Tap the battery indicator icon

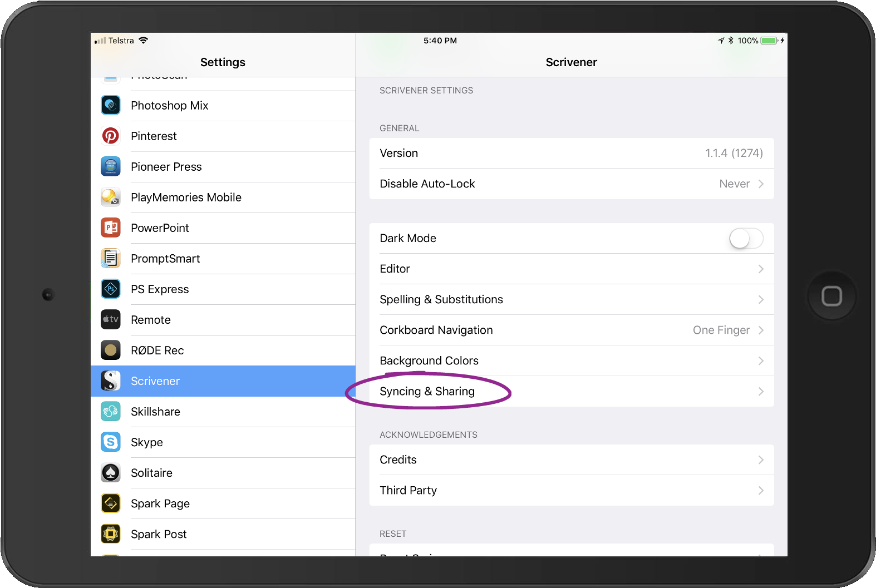770,41
